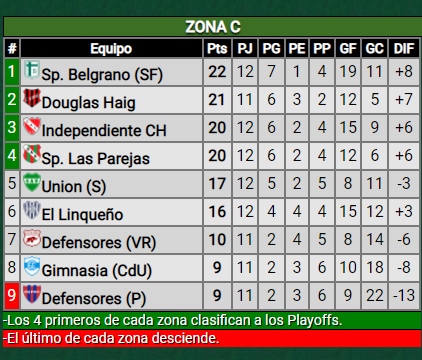Click the El Linqueño team name
The image size is (422, 360).
click(82, 214)
